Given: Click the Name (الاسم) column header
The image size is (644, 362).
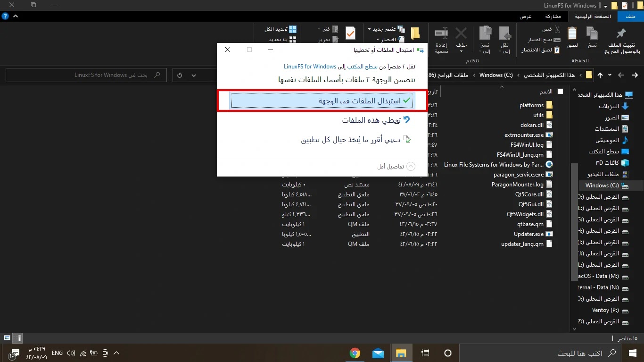Looking at the screenshot, I should (546, 92).
